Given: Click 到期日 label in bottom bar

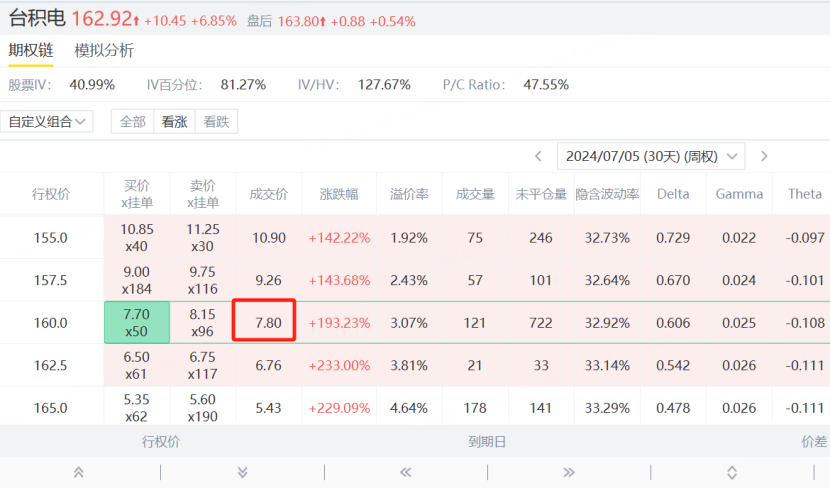Looking at the screenshot, I should point(487,441).
